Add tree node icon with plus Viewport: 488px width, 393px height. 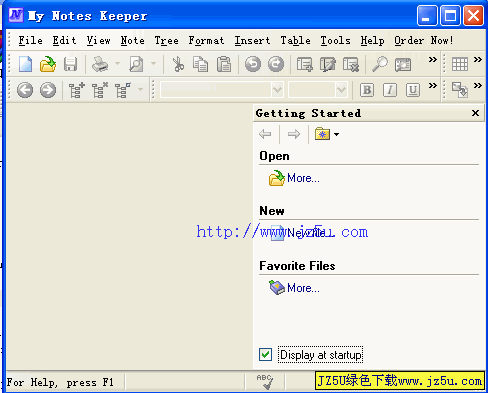pyautogui.click(x=77, y=90)
